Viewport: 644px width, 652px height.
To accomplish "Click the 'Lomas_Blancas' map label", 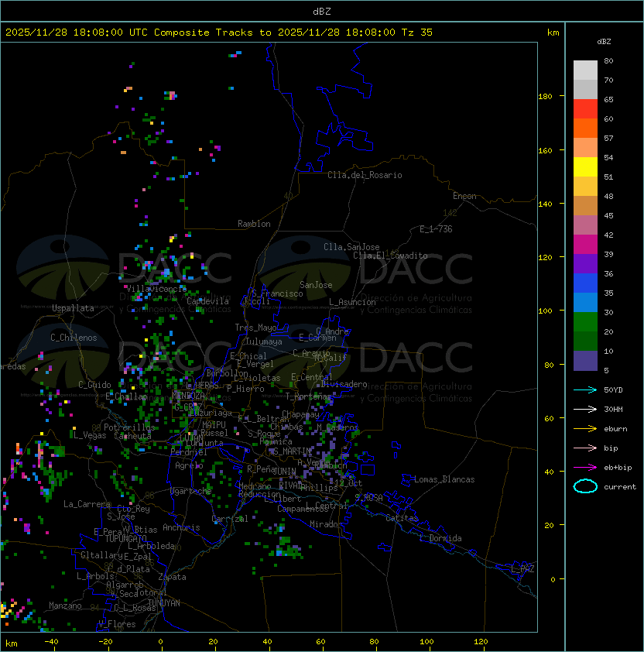I will tap(444, 479).
